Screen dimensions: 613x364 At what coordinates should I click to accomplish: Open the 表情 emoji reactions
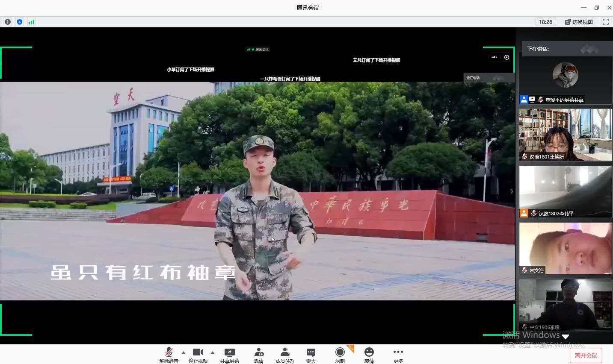369,355
